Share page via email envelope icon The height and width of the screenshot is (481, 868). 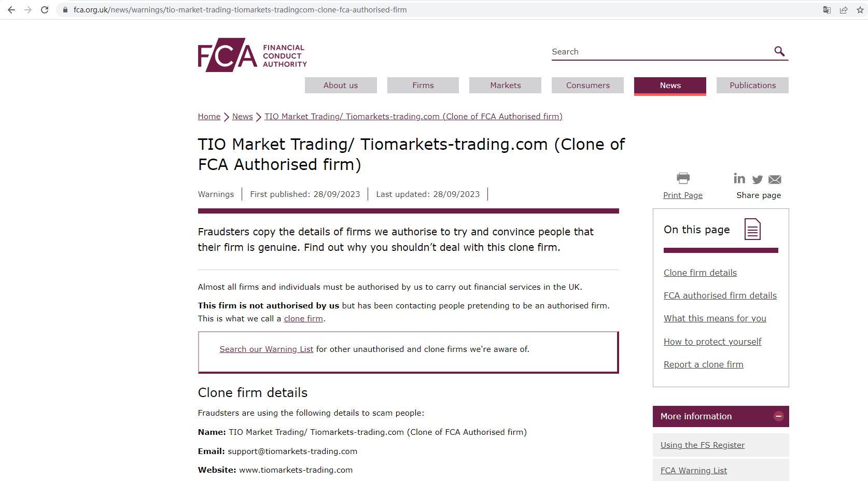pyautogui.click(x=775, y=179)
